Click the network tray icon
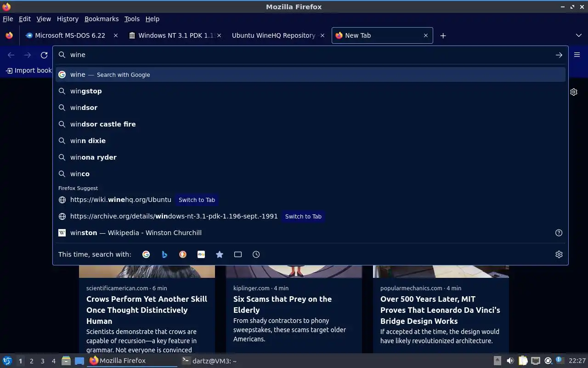This screenshot has width=588, height=368. click(535, 361)
